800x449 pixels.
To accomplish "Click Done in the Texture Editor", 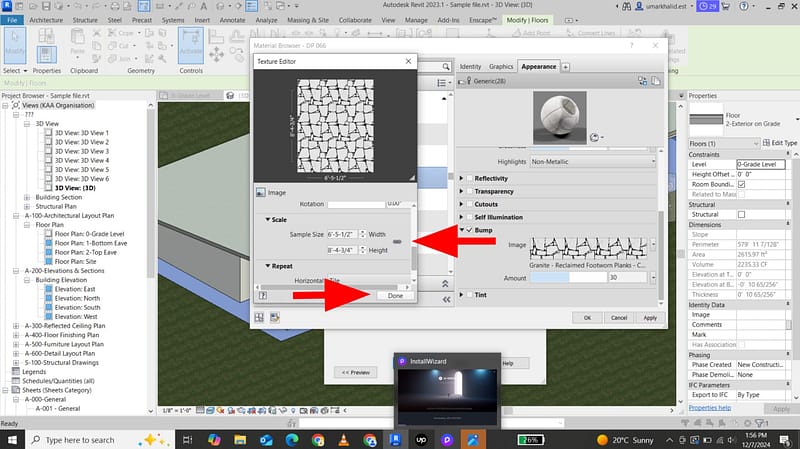I will [396, 296].
